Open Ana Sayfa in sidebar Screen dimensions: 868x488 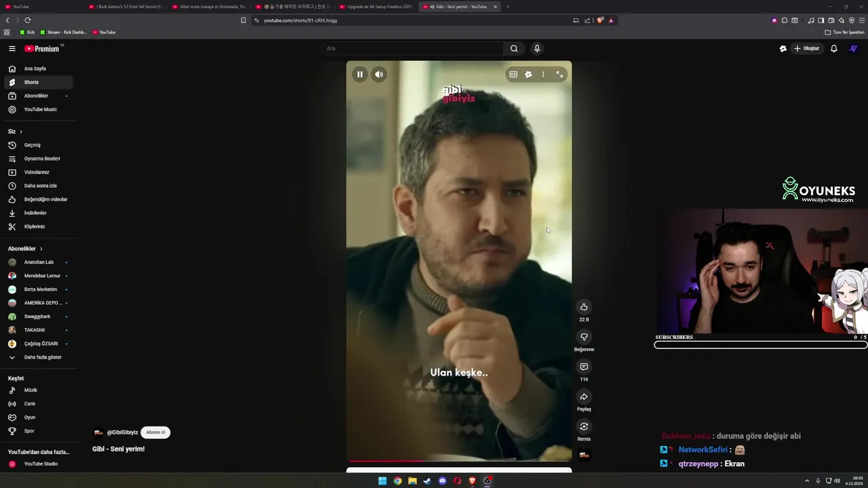[x=39, y=68]
